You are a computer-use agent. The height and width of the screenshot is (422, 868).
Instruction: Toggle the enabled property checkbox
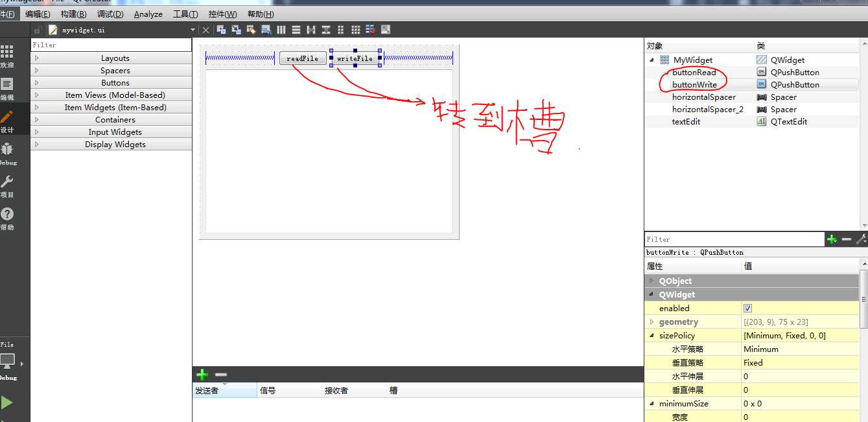747,308
